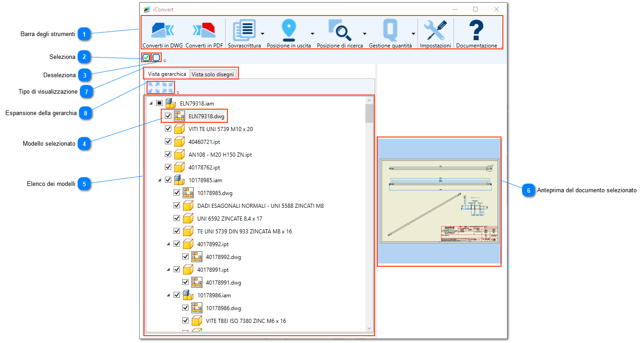This screenshot has width=644, height=343.
Task: Click the iConvert title bar app icon
Action: [147, 9]
